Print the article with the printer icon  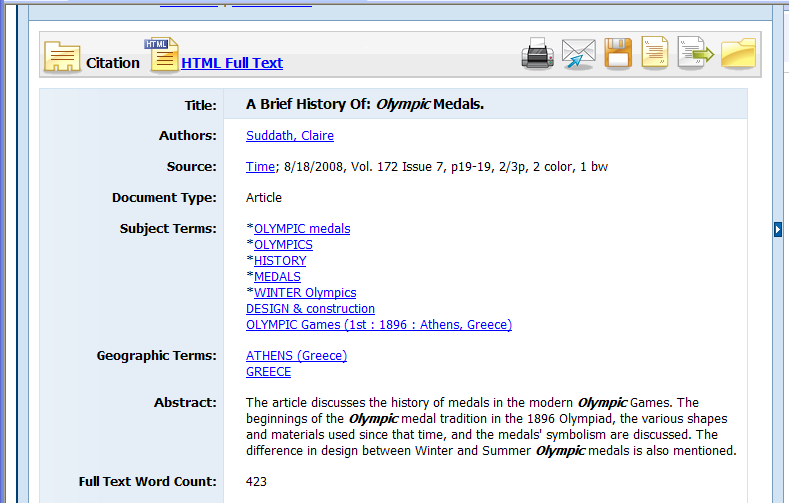point(537,53)
